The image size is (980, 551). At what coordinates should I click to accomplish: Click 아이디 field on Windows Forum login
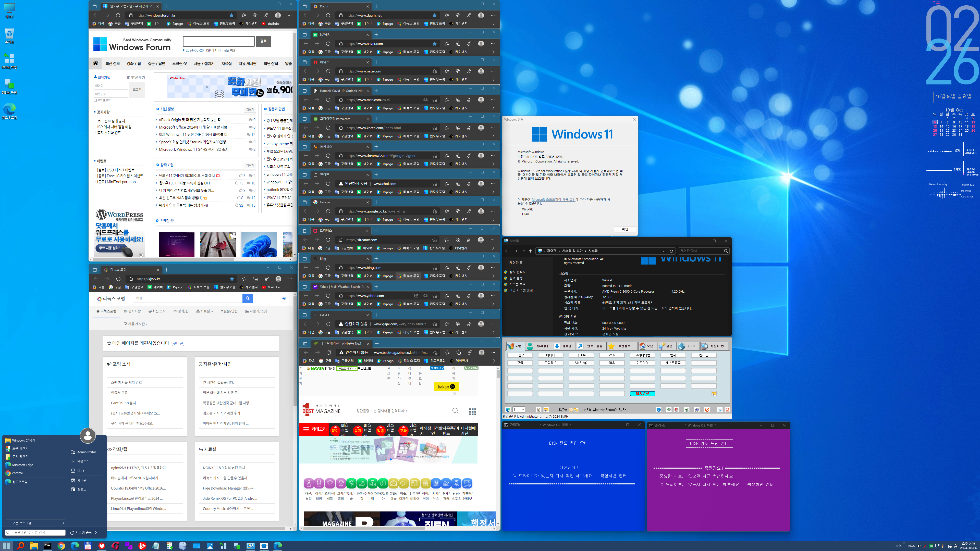point(111,85)
